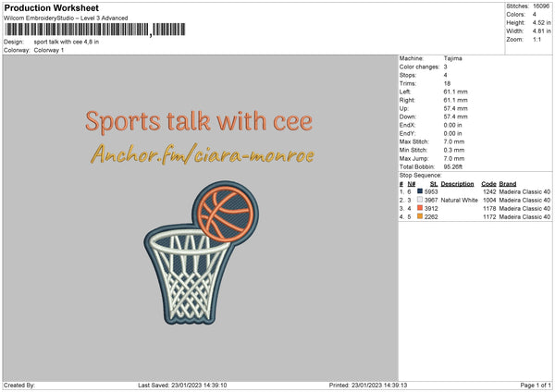The height and width of the screenshot is (392, 555).
Task: Click 'Wilcom EmbroideryStudio – Level 3 Advanced' text
Action: (x=66, y=18)
